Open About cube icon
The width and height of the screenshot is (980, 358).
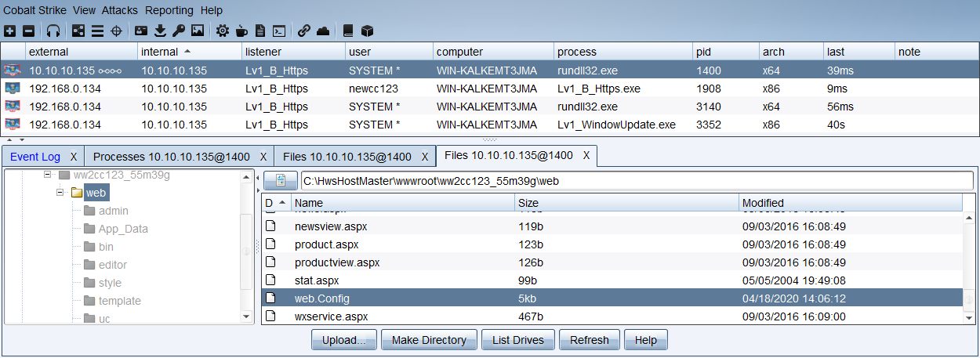367,31
